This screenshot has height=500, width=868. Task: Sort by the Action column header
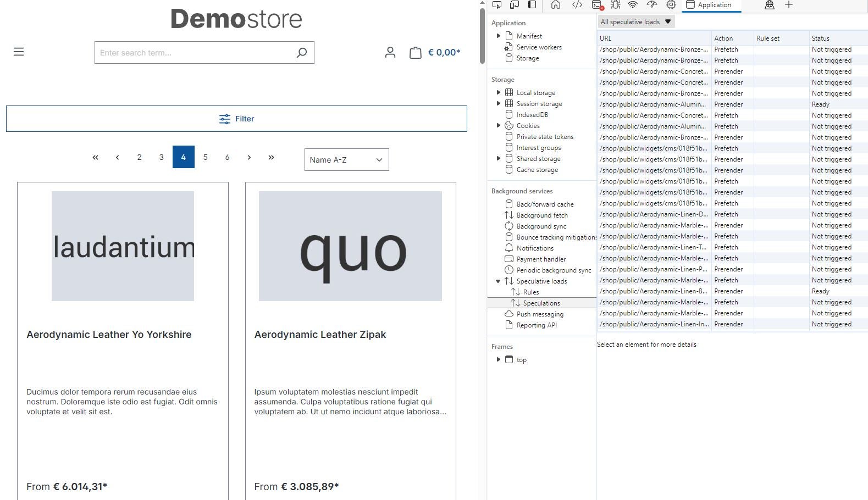pos(732,38)
